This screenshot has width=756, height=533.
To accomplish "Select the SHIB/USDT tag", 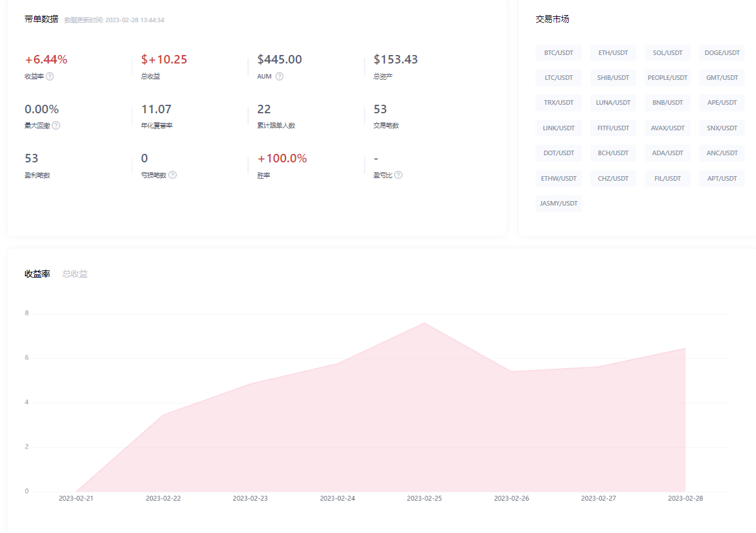I will click(x=613, y=77).
